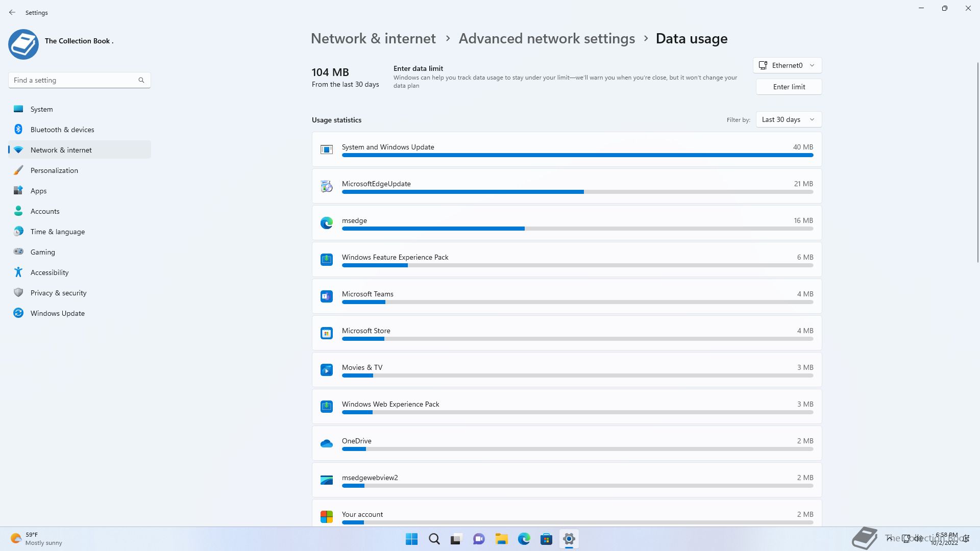
Task: Click the Movies & TV icon
Action: pyautogui.click(x=327, y=370)
